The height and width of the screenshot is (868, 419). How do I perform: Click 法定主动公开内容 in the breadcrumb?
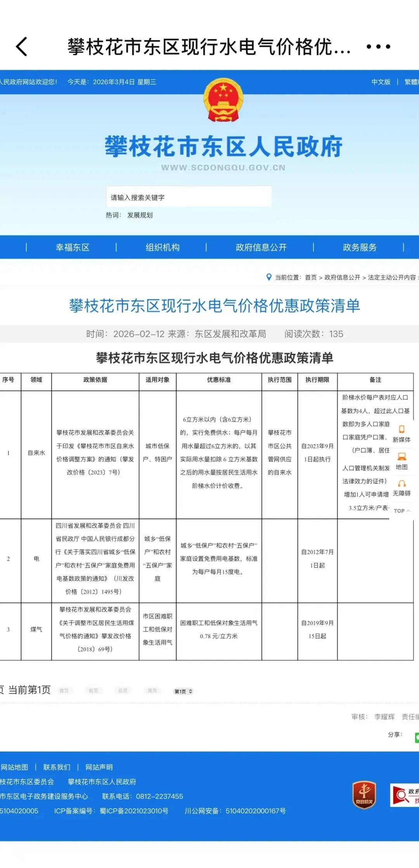pyautogui.click(x=392, y=278)
